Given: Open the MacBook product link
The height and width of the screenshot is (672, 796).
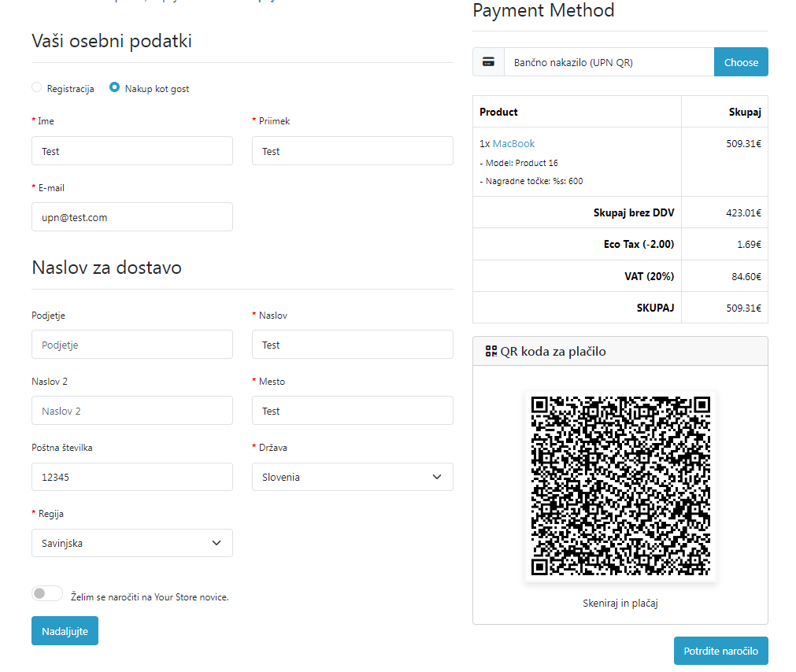Looking at the screenshot, I should (513, 143).
